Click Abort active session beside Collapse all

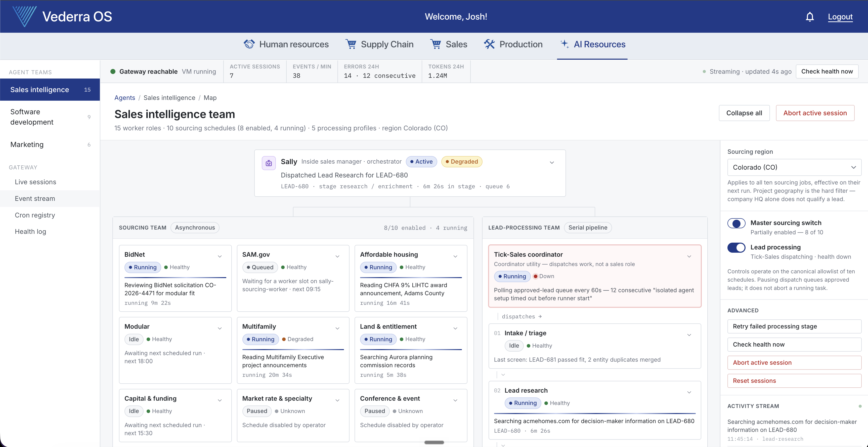(x=815, y=113)
